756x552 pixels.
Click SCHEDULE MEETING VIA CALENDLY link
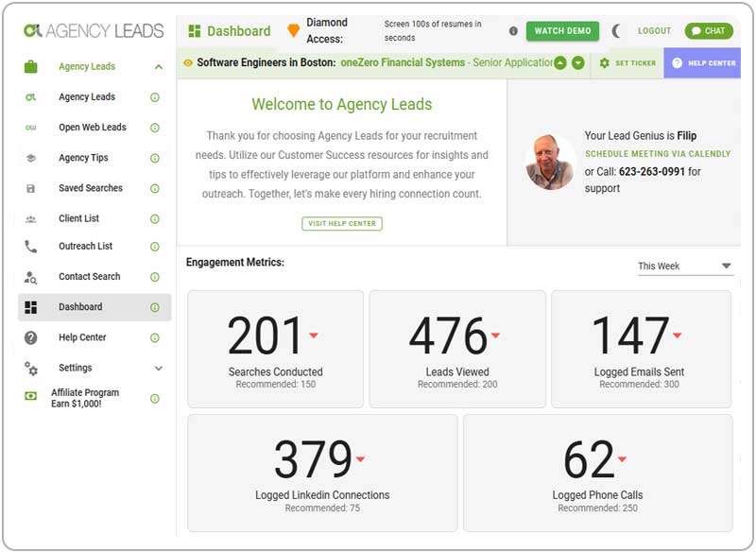pos(658,154)
